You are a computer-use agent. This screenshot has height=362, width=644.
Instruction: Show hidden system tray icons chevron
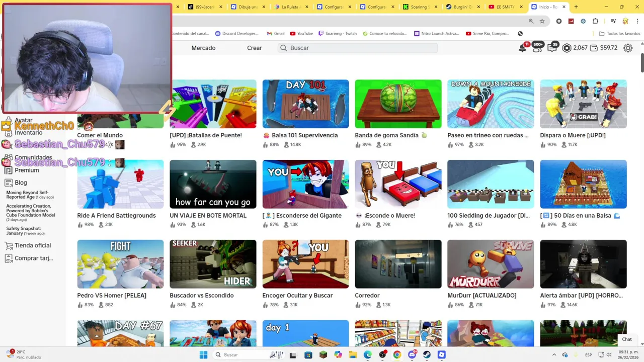point(554,355)
